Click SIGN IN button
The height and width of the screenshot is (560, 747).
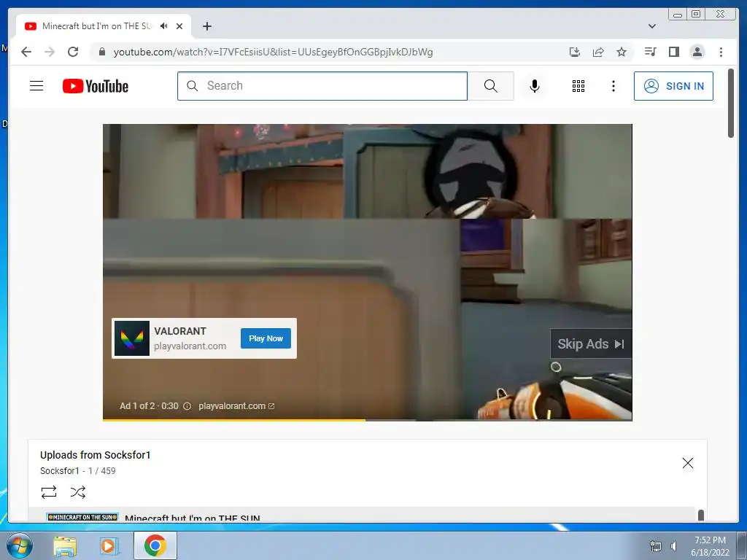point(673,86)
